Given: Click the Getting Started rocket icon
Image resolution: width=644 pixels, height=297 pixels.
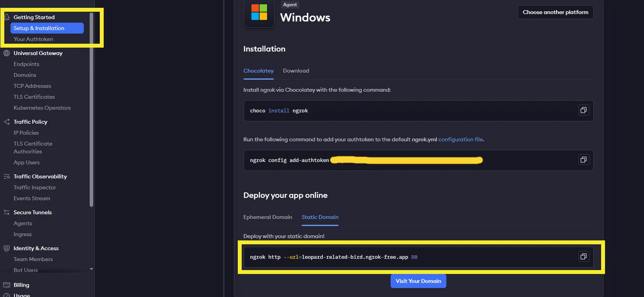Looking at the screenshot, I should [x=7, y=17].
